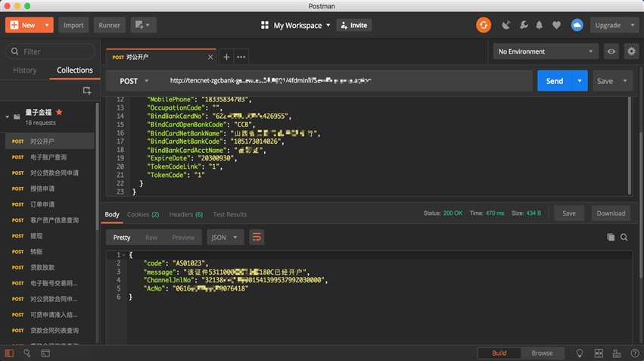Open the 电子账户查询 request
Screen dimensions: 644x361
[49, 157]
